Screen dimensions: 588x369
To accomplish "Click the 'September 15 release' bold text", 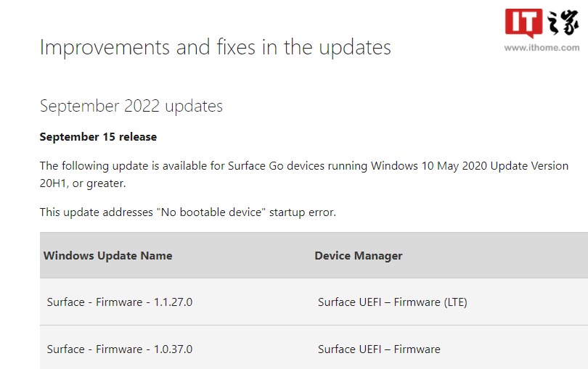I will point(98,137).
